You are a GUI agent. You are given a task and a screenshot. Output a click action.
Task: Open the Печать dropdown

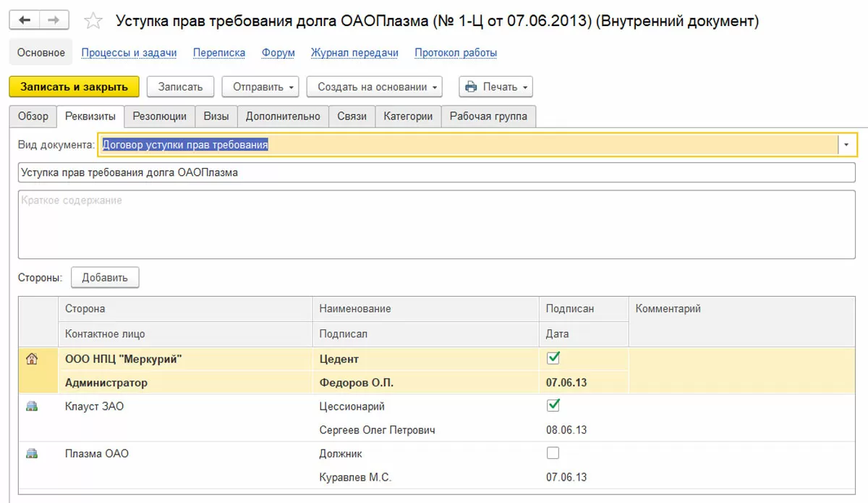tap(496, 87)
